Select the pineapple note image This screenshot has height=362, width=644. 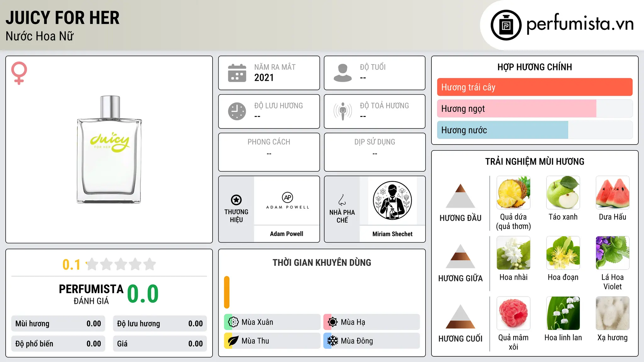pos(514,193)
